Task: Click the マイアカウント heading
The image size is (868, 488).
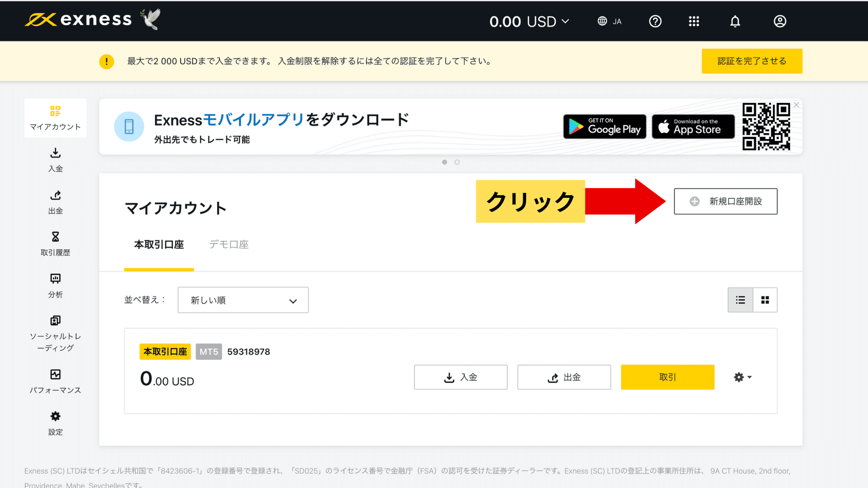Action: pos(175,208)
